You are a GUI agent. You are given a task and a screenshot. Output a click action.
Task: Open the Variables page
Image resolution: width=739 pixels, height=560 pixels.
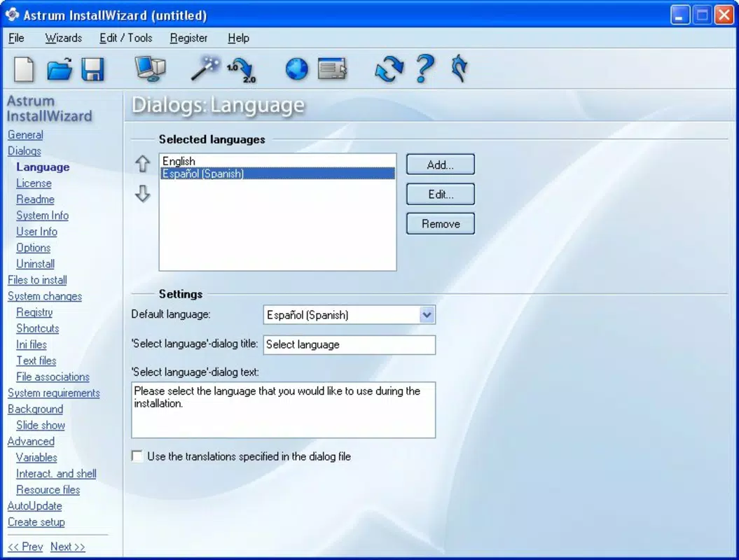point(36,457)
